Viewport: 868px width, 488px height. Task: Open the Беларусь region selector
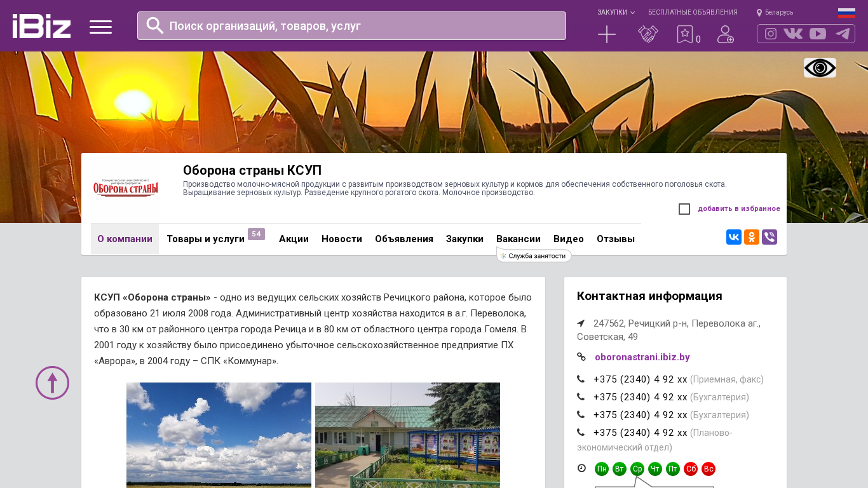point(779,13)
